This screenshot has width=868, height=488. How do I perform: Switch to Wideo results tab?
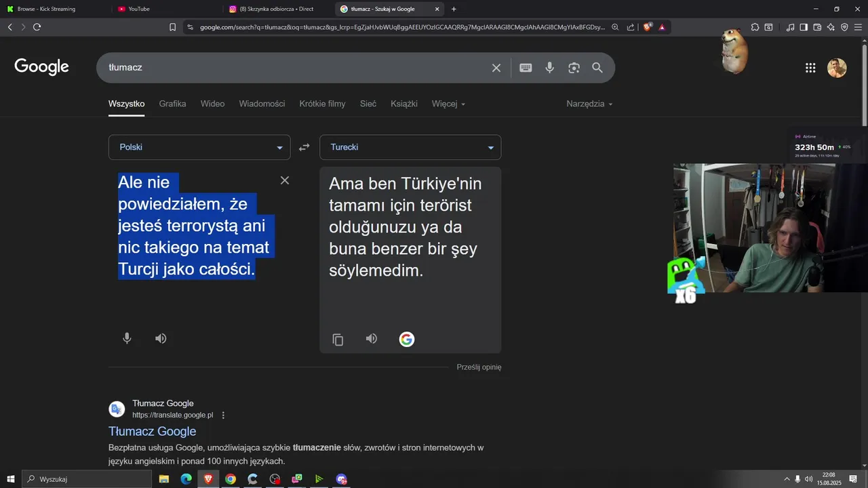tap(212, 104)
